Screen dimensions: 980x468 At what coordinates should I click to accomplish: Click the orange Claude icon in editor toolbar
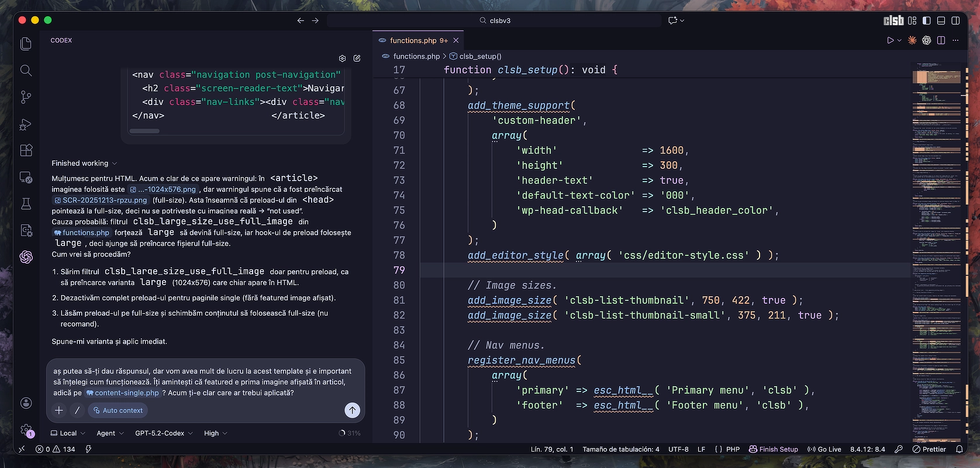tap(912, 40)
